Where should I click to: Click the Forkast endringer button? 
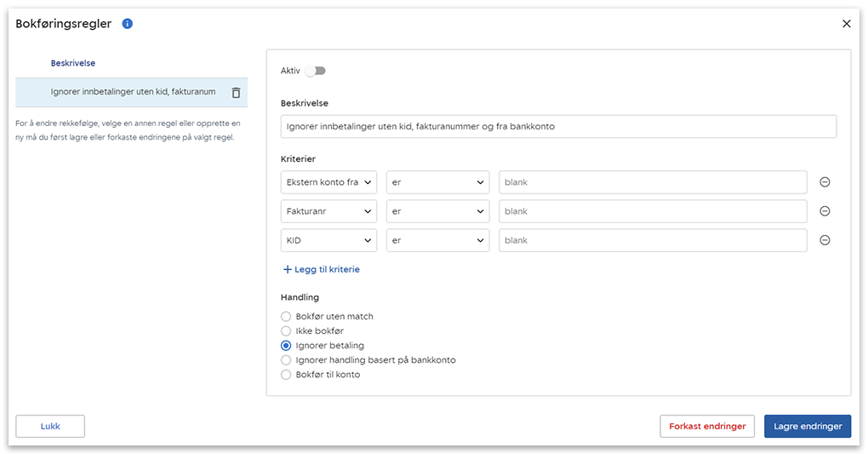tap(706, 427)
